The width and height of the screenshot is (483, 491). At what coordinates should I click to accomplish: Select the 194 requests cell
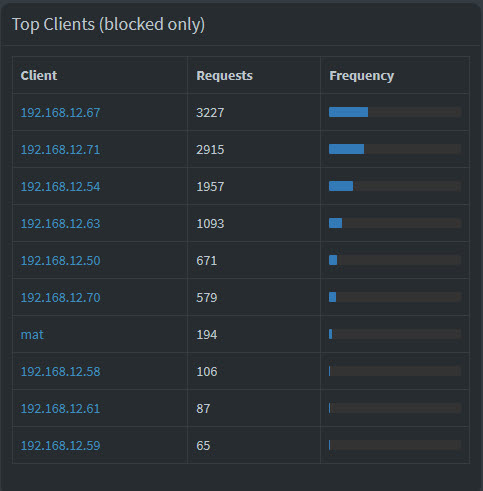pyautogui.click(x=207, y=335)
